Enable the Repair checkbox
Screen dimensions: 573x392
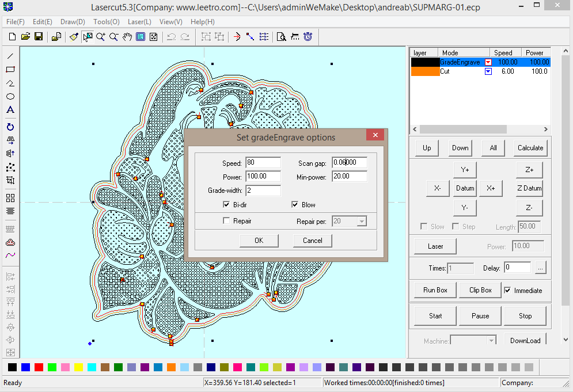tap(226, 220)
